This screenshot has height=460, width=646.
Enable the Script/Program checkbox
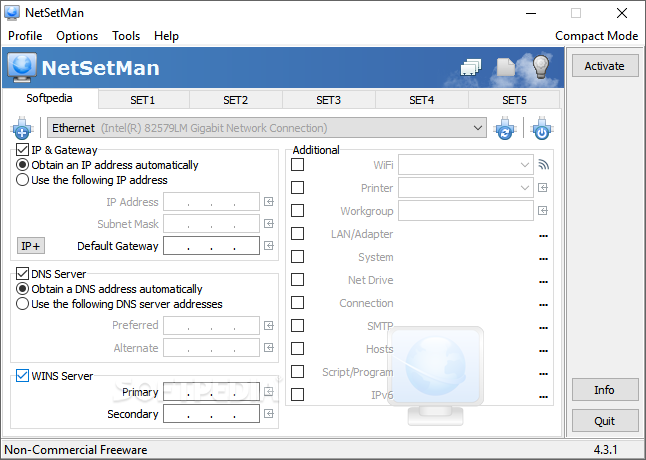[x=297, y=371]
